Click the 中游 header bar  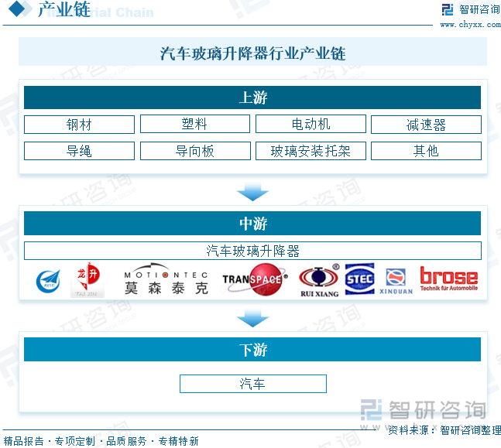tap(252, 223)
